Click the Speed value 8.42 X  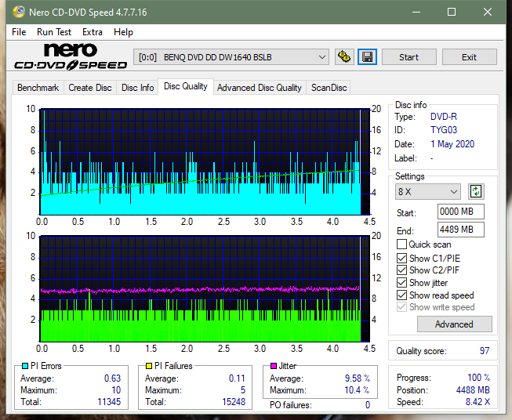point(478,402)
